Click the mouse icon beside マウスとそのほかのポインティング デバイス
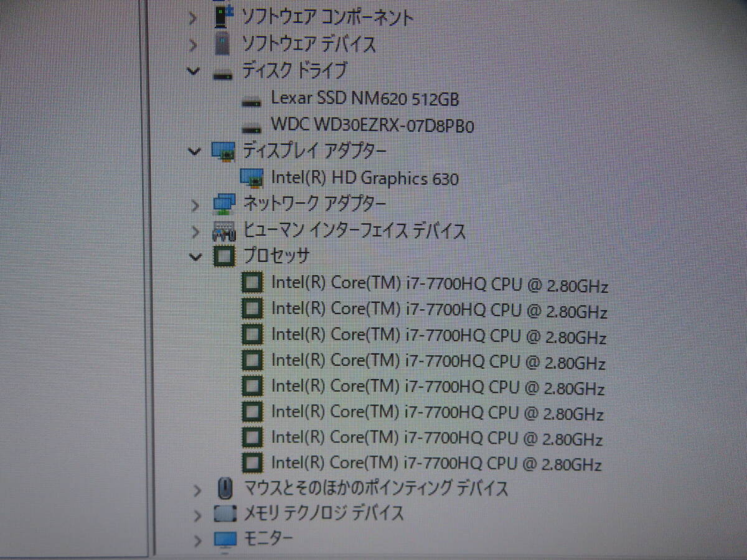The width and height of the screenshot is (747, 560). [x=225, y=488]
